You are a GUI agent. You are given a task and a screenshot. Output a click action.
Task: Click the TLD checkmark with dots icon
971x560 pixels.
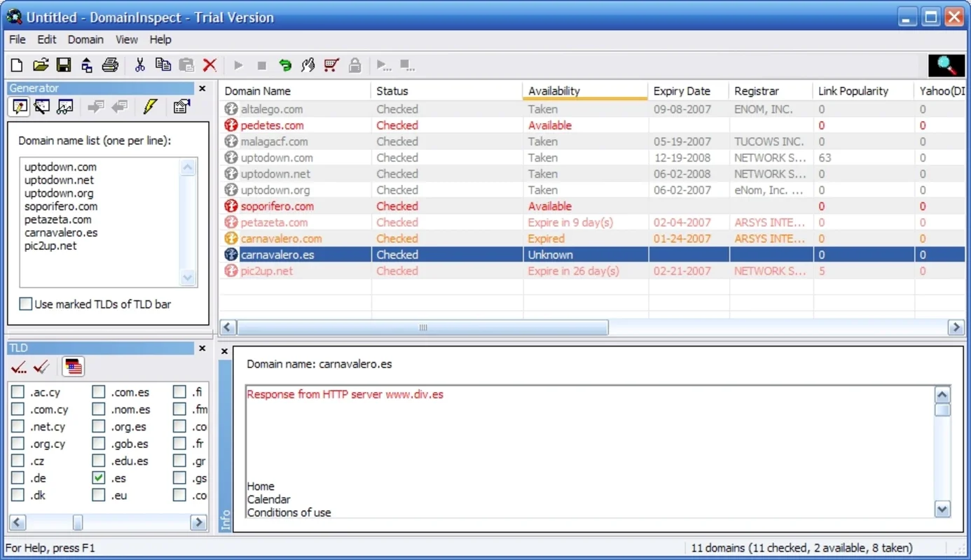pyautogui.click(x=19, y=366)
